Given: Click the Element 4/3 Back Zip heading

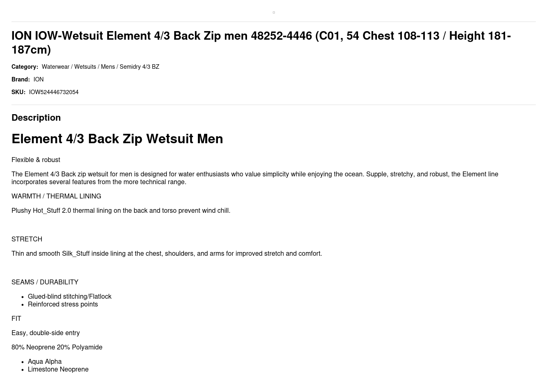Looking at the screenshot, I should [x=117, y=139].
